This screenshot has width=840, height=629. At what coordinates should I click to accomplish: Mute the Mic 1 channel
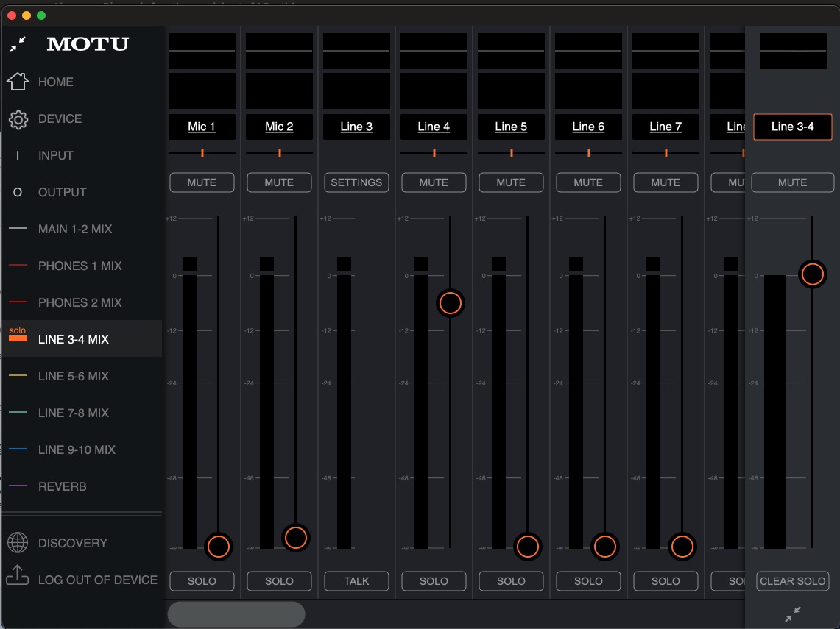(x=202, y=182)
